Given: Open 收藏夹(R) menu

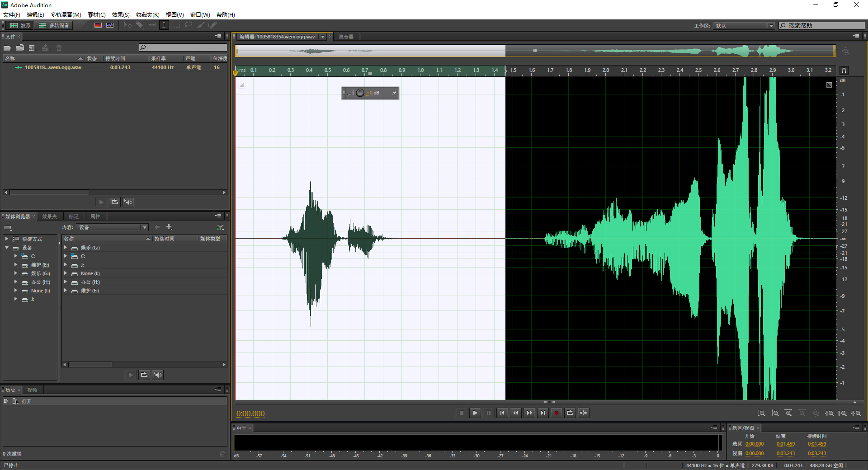Looking at the screenshot, I should (148, 14).
